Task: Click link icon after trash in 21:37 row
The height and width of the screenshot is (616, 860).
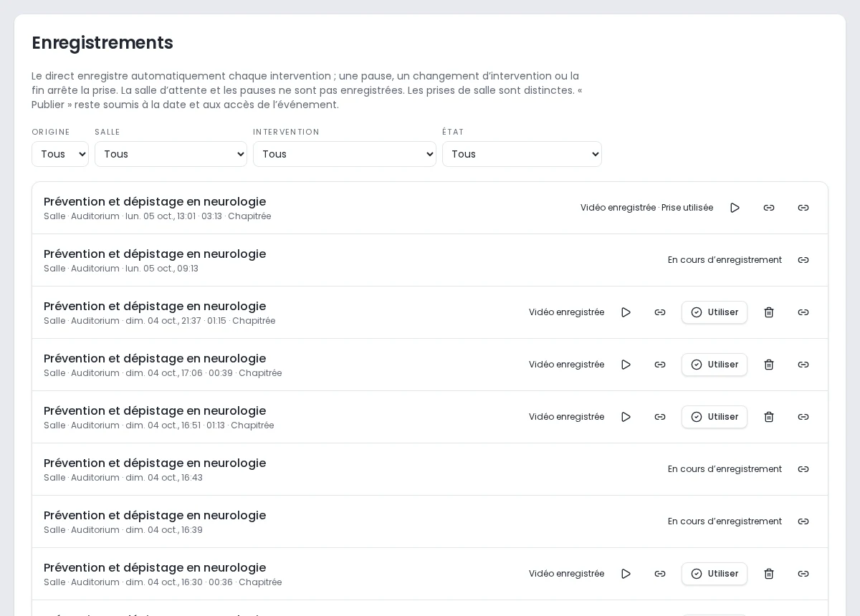Action: [803, 312]
